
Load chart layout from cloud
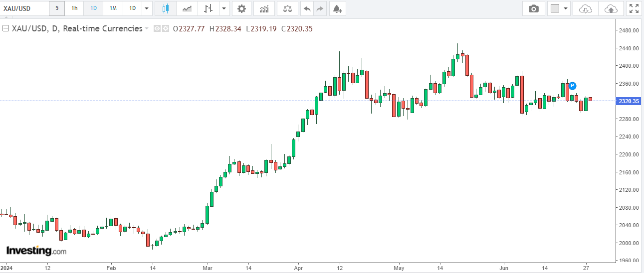point(586,8)
